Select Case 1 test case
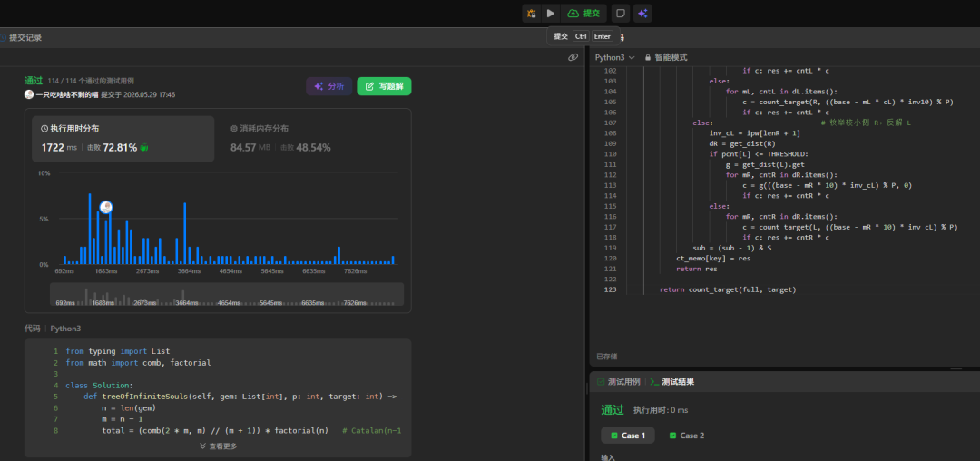980x461 pixels. coord(628,436)
